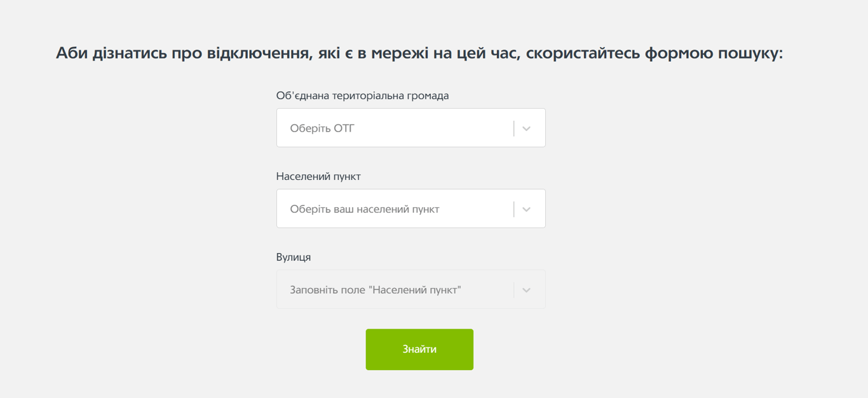Click the Заповніть поле Населений пункт placeholder

(375, 289)
